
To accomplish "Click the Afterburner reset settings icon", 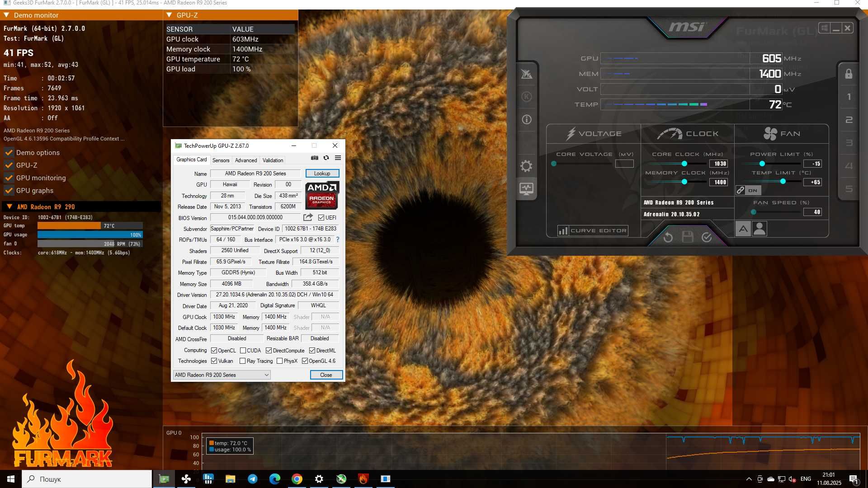I will click(668, 237).
